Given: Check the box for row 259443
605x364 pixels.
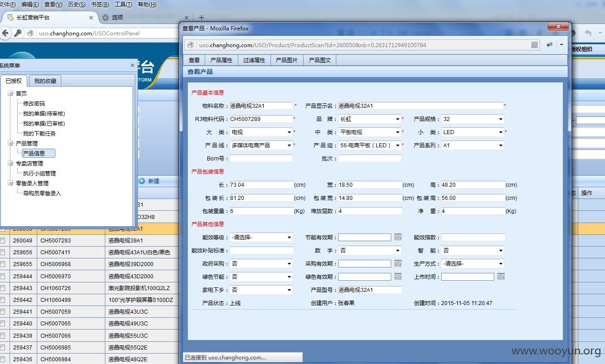Looking at the screenshot, I should [3, 288].
